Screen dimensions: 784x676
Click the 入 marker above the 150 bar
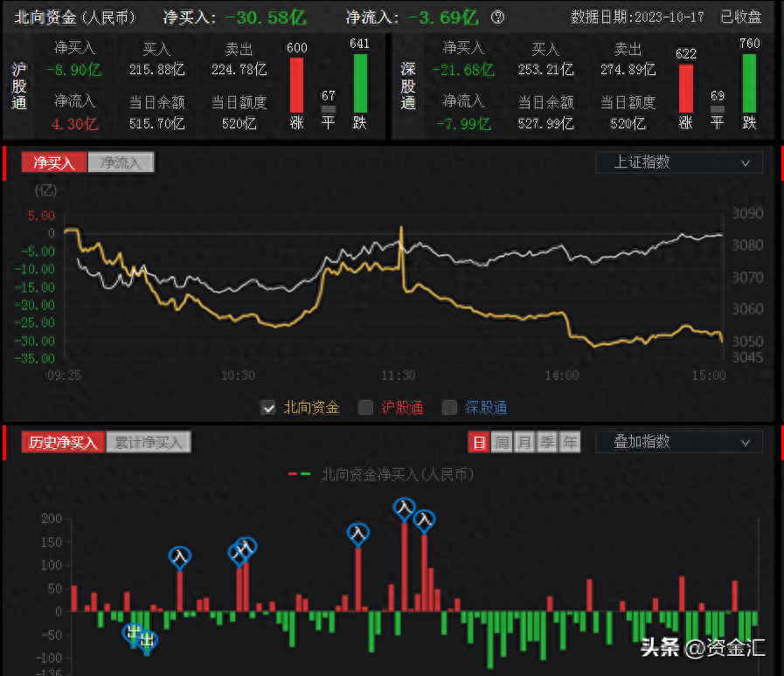pos(358,534)
